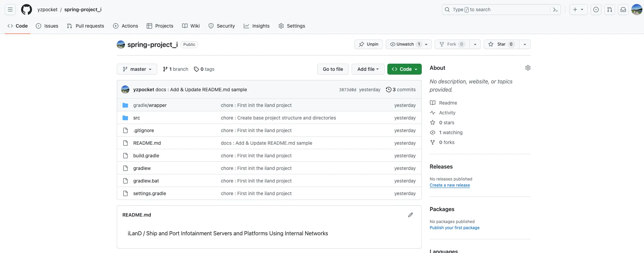Star the repository
The image size is (644, 253).
[501, 44]
